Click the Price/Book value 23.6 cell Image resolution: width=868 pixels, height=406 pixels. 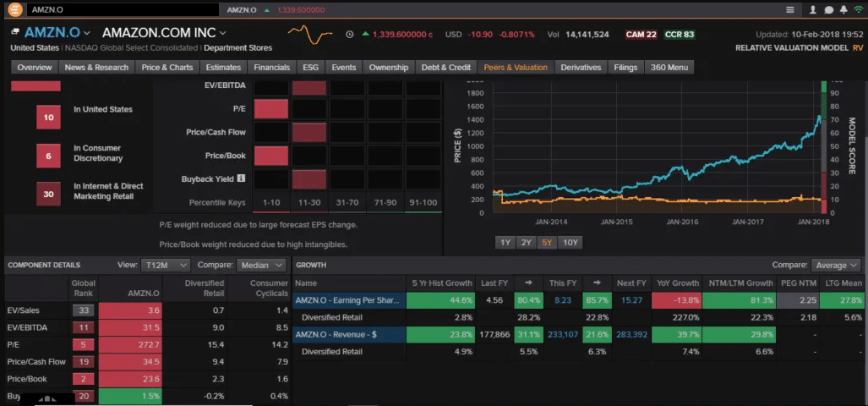point(130,379)
